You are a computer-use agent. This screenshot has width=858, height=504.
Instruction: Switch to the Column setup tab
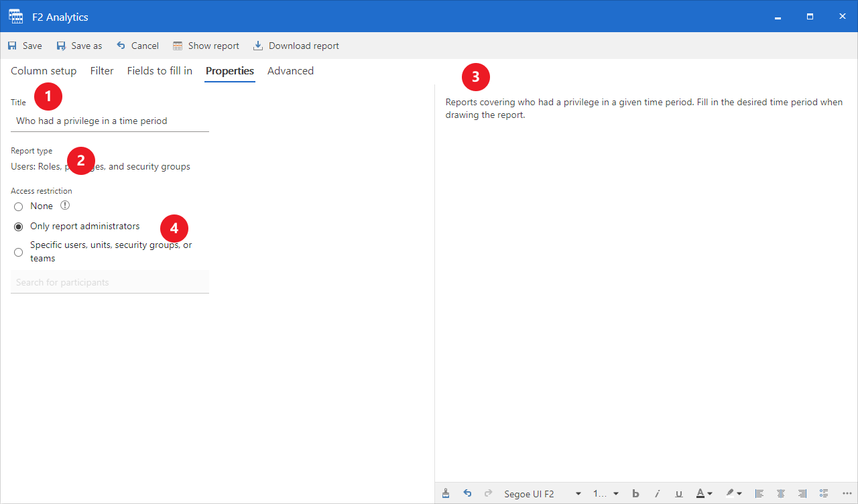44,71
